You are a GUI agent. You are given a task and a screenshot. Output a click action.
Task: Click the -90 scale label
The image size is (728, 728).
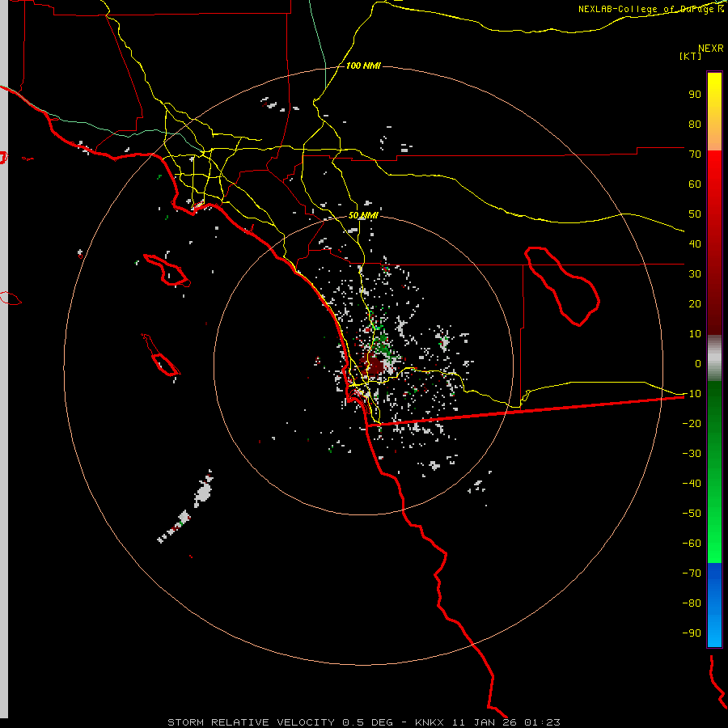click(692, 633)
